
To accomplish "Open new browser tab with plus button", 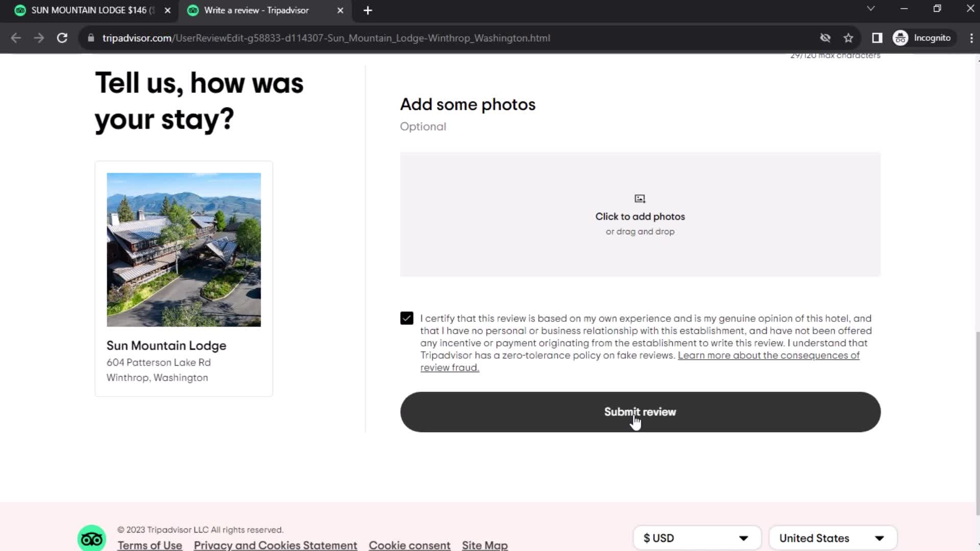I will pos(367,10).
